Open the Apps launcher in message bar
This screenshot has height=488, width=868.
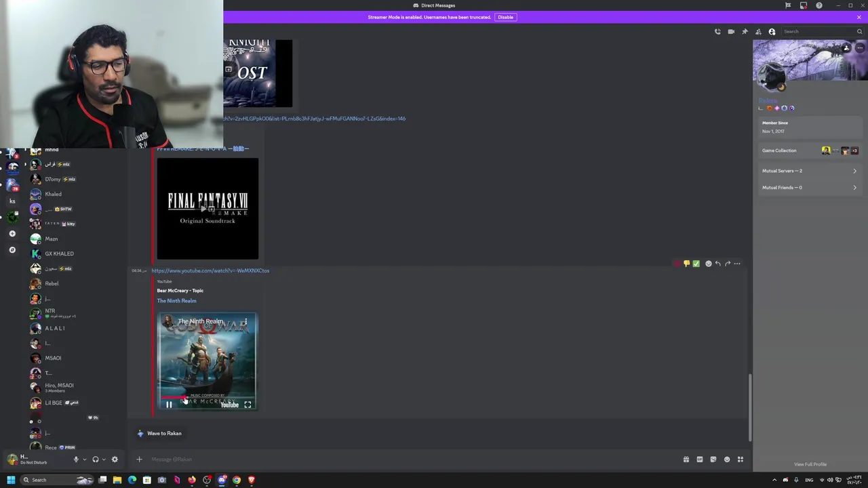741,460
